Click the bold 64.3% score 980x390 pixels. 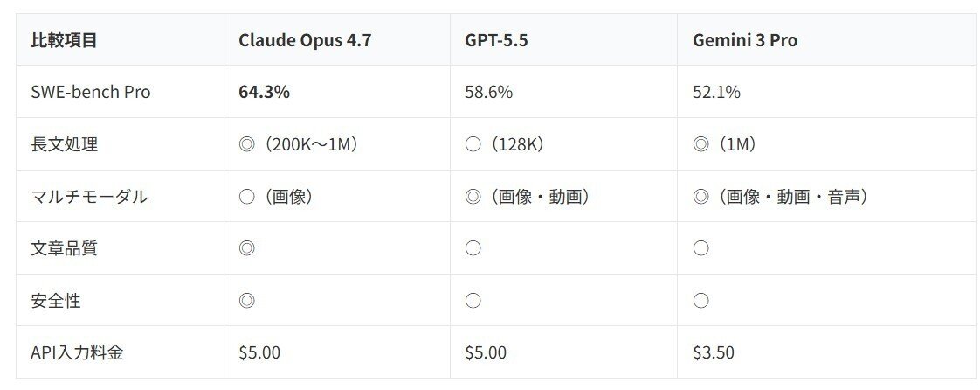click(x=264, y=92)
